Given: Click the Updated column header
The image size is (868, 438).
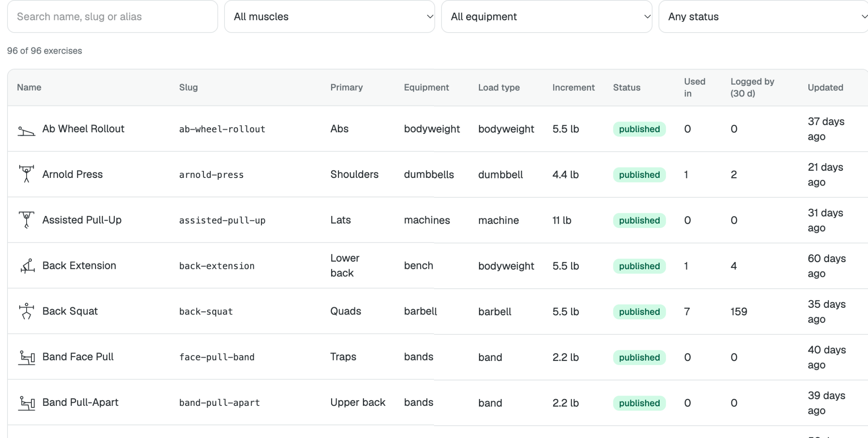Looking at the screenshot, I should coord(825,87).
